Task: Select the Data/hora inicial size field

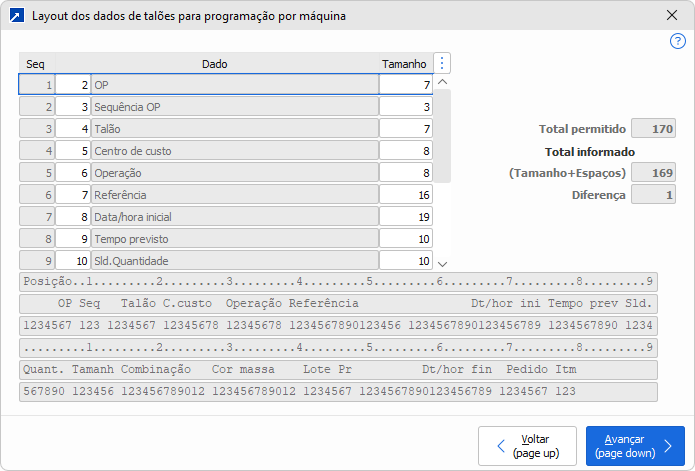Action: pyautogui.click(x=405, y=217)
